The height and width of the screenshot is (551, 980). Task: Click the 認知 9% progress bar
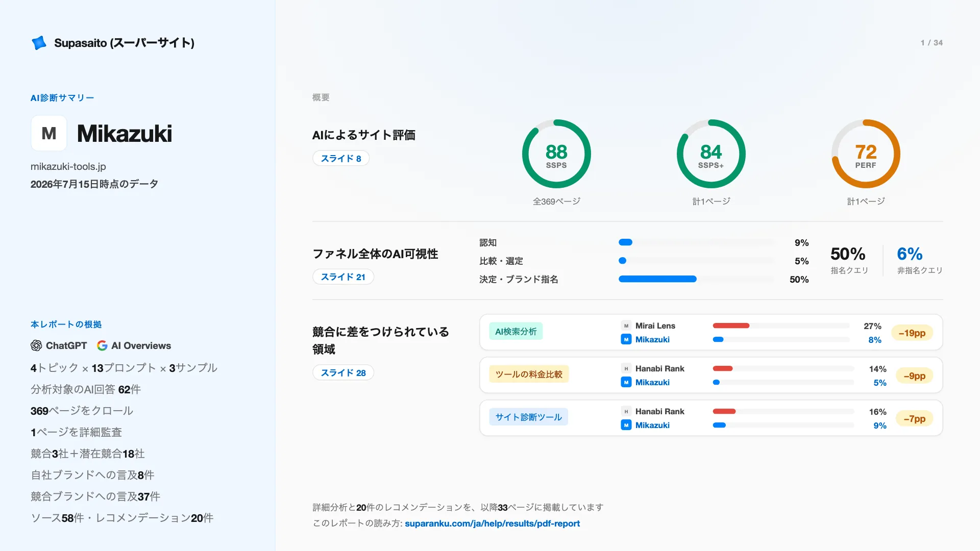[x=696, y=242]
